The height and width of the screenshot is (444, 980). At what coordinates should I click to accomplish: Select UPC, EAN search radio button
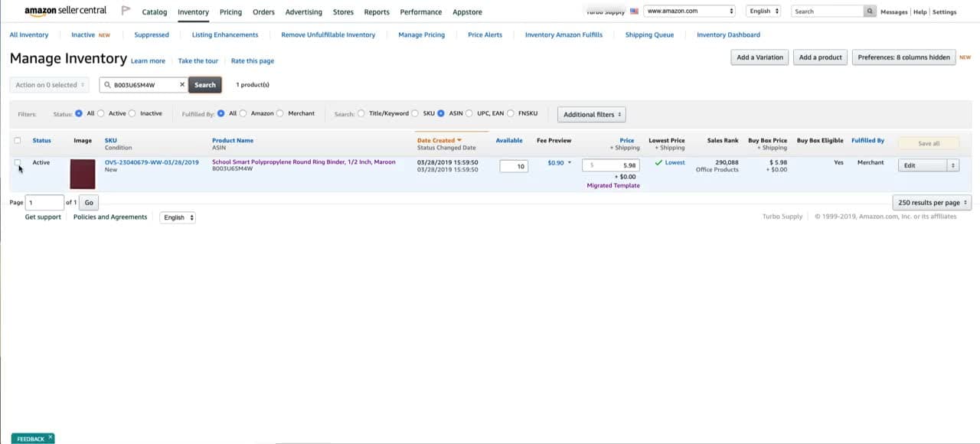(469, 113)
